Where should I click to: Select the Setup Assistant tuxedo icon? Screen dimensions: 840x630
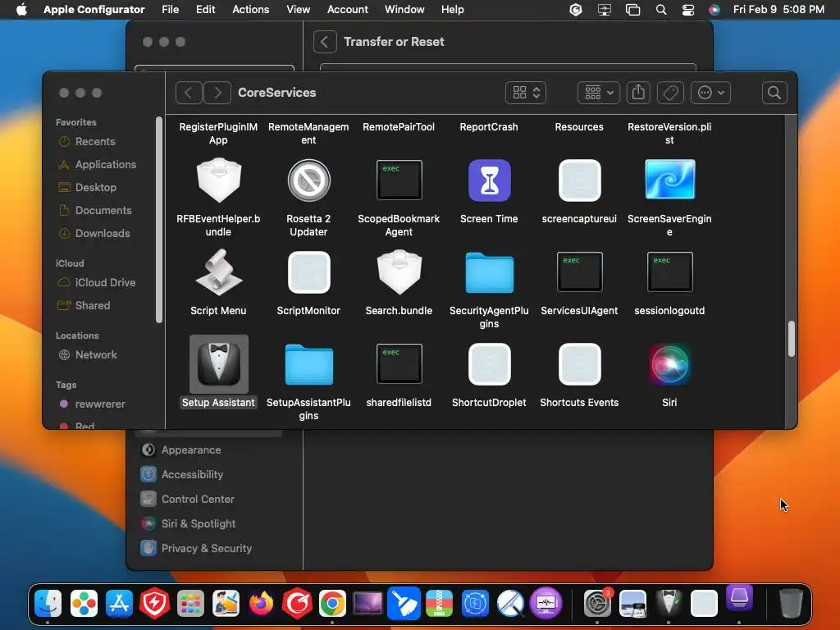[x=218, y=364]
